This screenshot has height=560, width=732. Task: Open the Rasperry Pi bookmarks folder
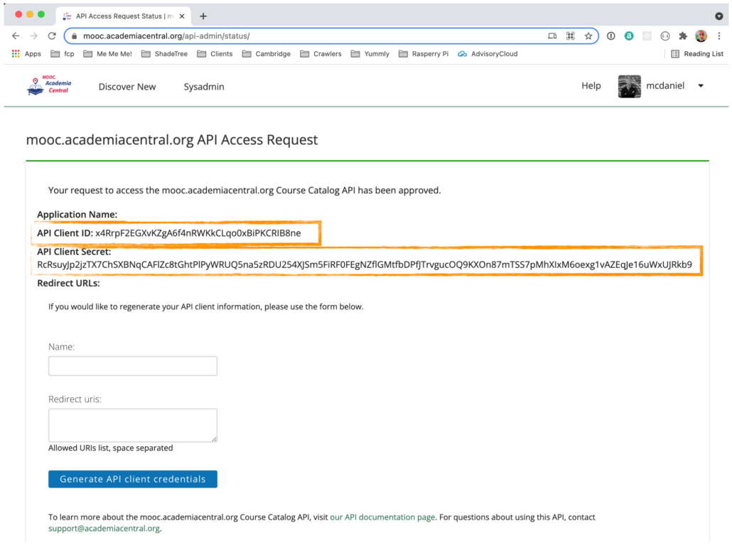tap(424, 54)
